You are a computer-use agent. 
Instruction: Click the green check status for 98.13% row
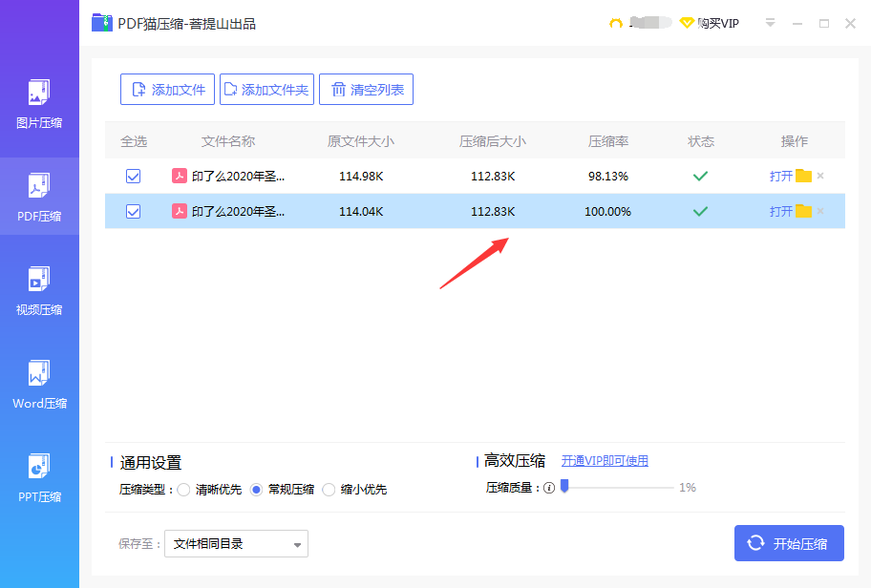700,176
